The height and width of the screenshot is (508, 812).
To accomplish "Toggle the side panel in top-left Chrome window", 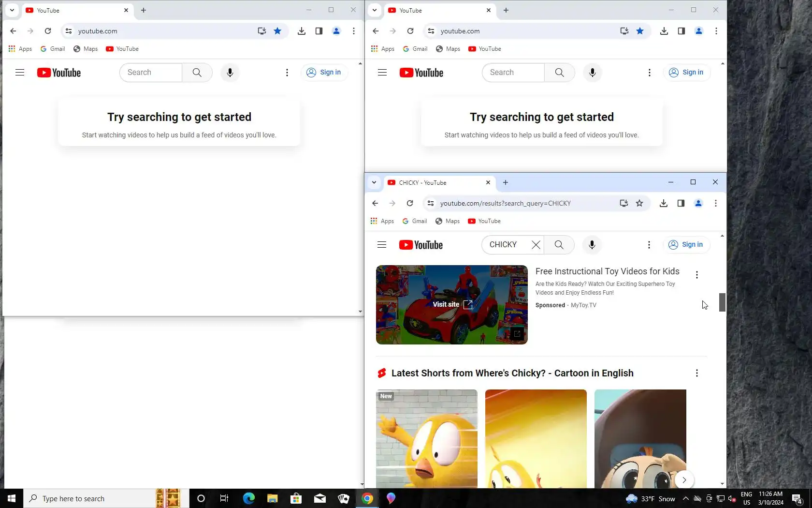I will (x=319, y=31).
